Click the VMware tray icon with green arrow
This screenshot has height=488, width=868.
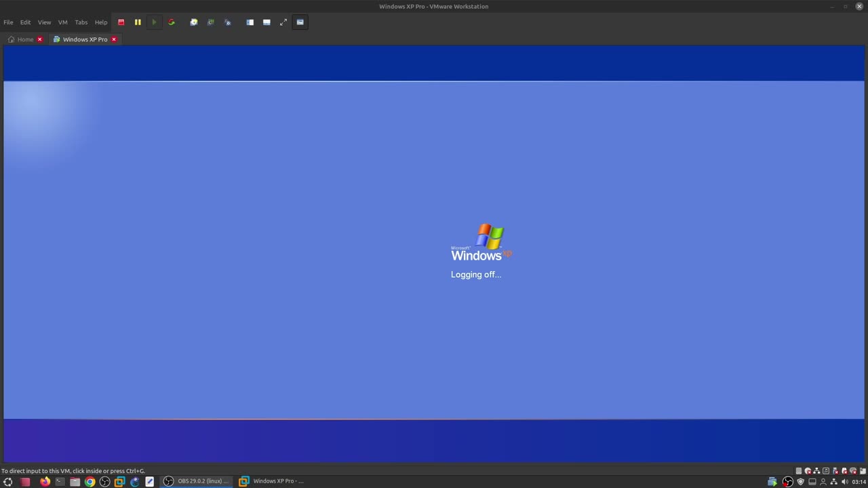pyautogui.click(x=772, y=482)
